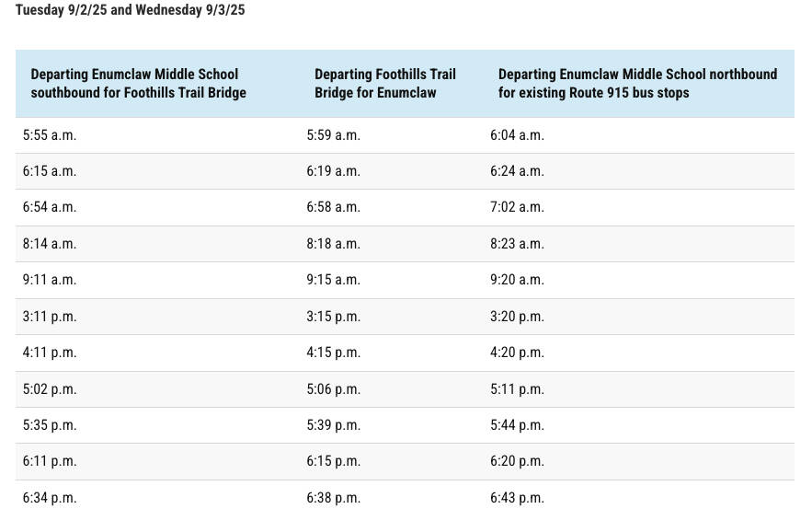Select the 5:59 a.m. Foothills Trail time
Image resolution: width=812 pixels, height=532 pixels.
tap(333, 135)
